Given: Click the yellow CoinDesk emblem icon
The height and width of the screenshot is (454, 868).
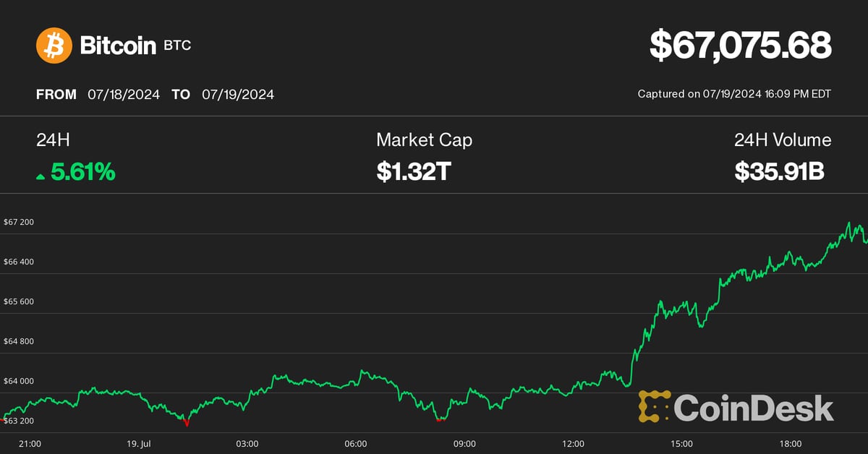Looking at the screenshot, I should (x=654, y=407).
